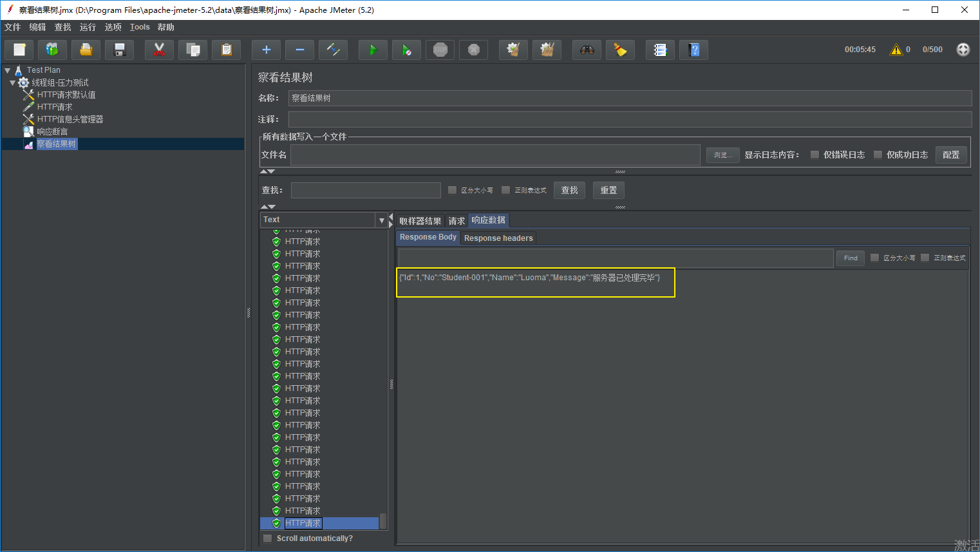This screenshot has height=552, width=980.
Task: Switch to 请求 tab
Action: (457, 221)
